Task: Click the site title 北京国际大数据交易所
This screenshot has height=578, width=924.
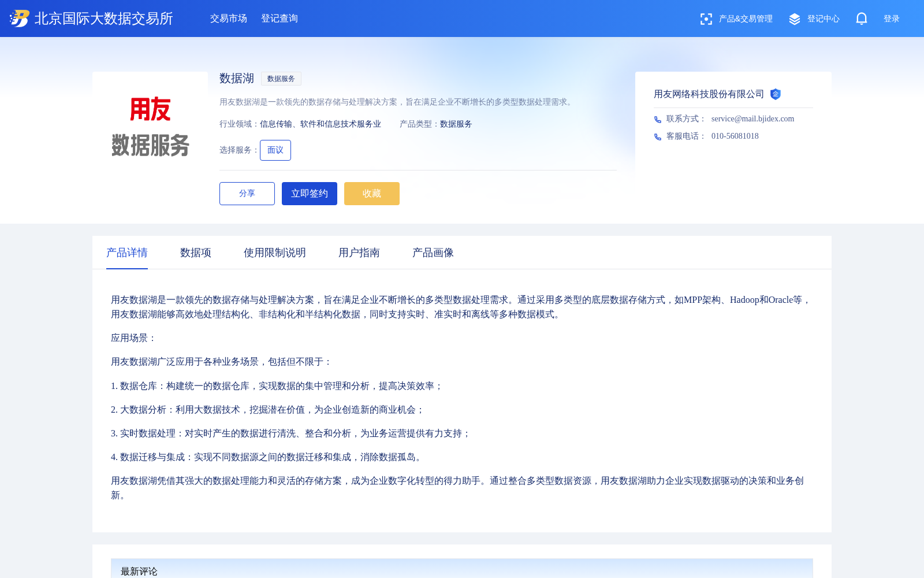Action: click(x=104, y=18)
